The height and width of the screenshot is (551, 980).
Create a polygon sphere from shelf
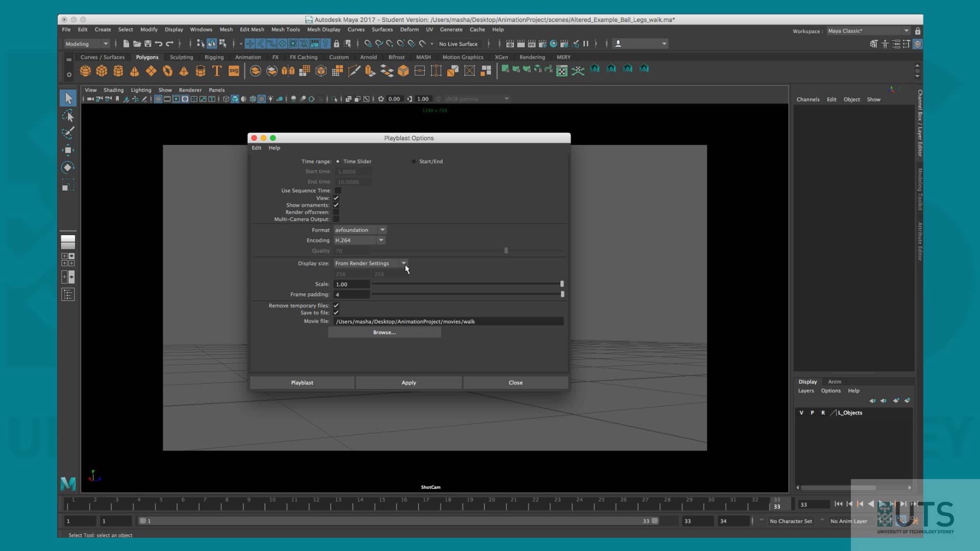tap(85, 71)
